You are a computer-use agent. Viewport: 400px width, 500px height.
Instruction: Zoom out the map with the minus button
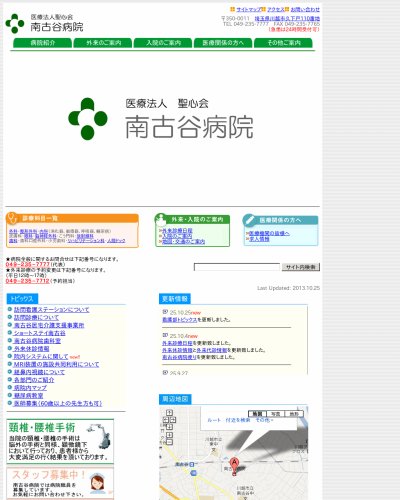(x=169, y=442)
